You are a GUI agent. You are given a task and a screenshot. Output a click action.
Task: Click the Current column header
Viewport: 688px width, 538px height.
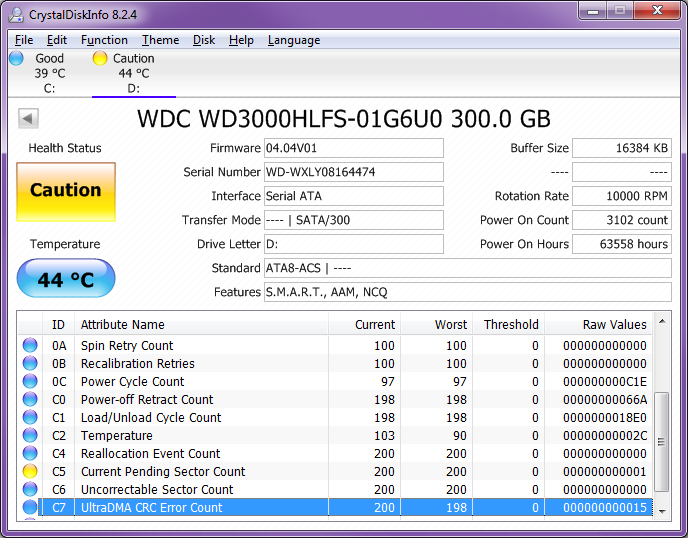[x=364, y=324]
